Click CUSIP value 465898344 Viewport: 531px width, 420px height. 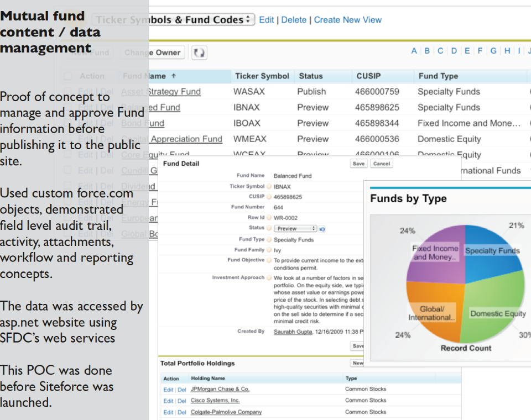pyautogui.click(x=377, y=123)
